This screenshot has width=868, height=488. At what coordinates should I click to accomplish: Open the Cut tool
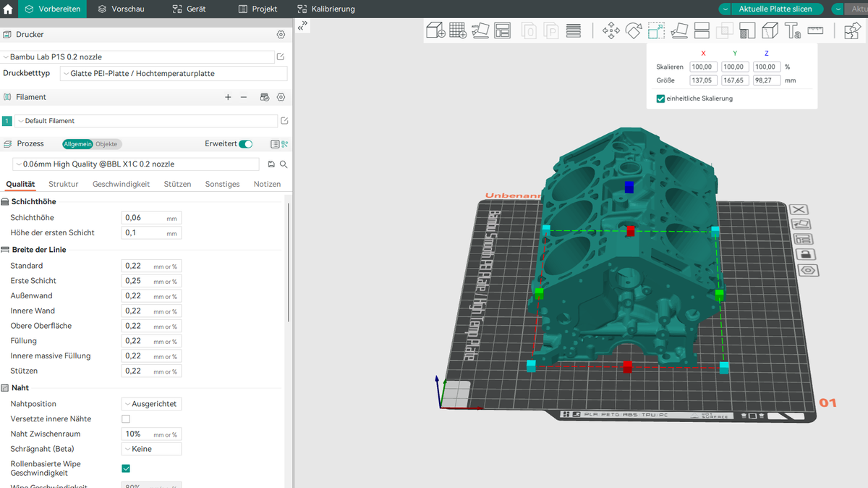pos(702,30)
